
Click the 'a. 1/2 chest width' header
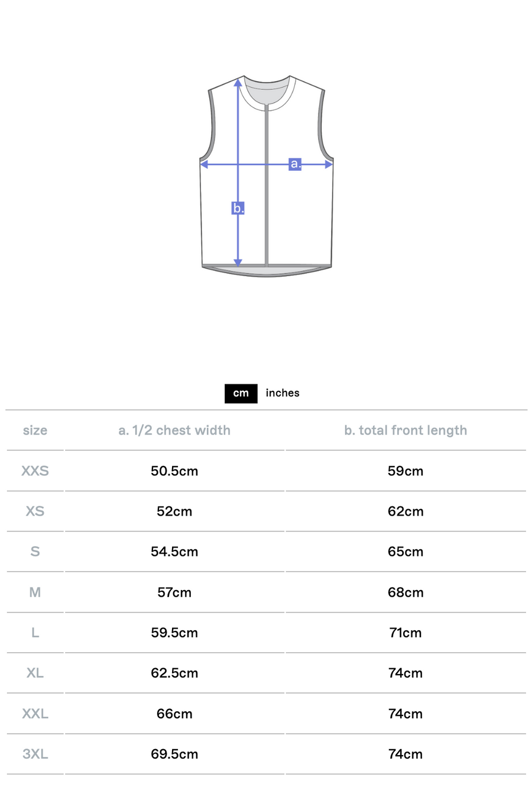tap(174, 430)
